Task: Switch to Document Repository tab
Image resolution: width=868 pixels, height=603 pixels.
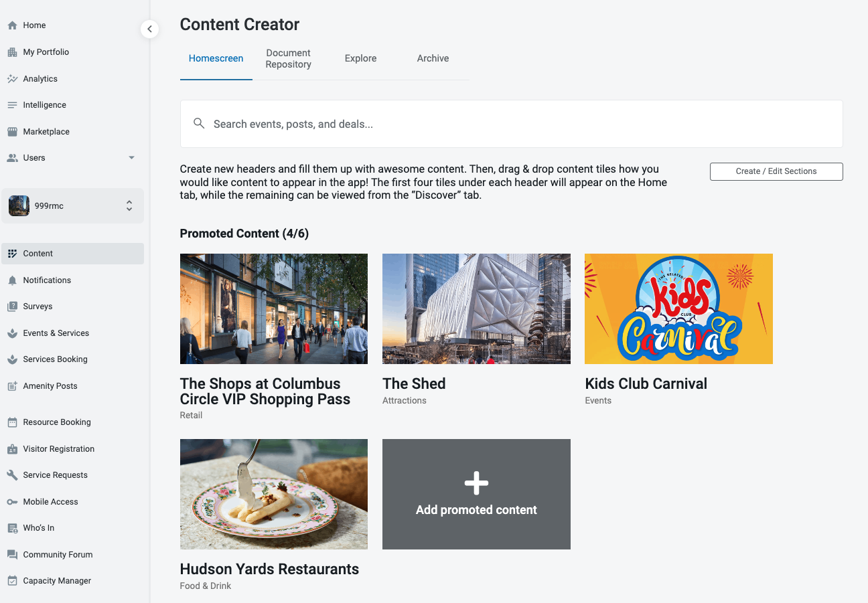Action: click(x=288, y=59)
